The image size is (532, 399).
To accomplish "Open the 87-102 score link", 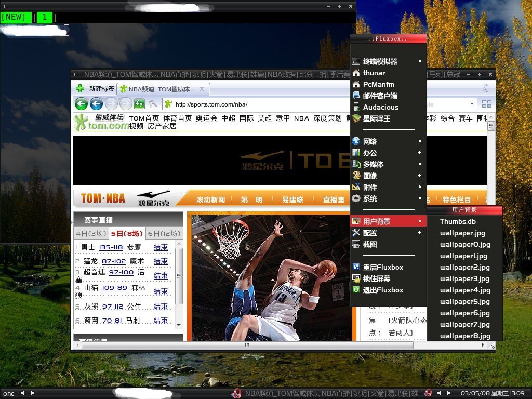I will coord(114,261).
